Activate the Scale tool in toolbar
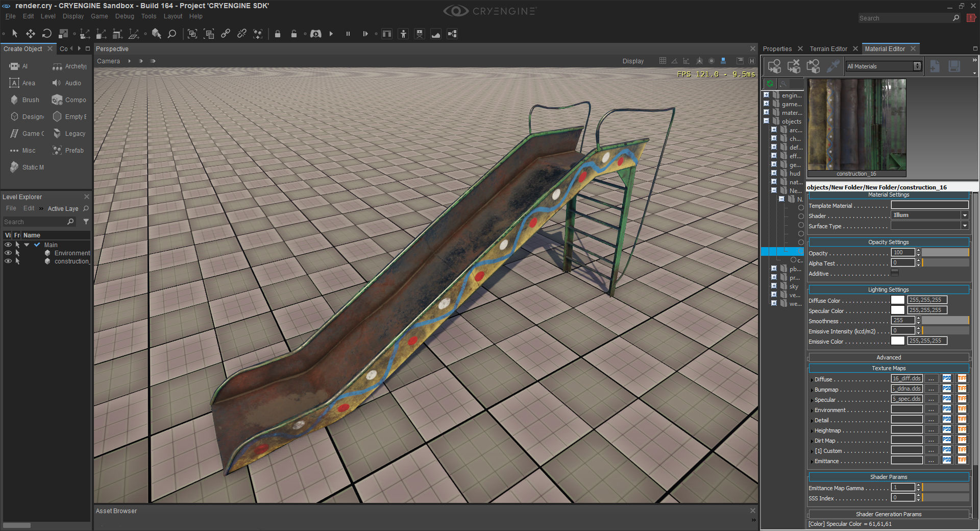The height and width of the screenshot is (531, 980). (63, 34)
